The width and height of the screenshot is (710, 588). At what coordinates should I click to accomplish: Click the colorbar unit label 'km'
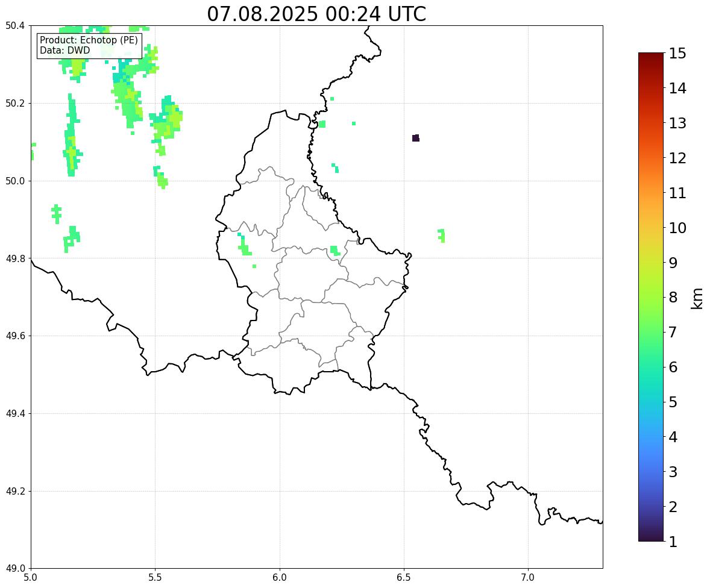[697, 298]
